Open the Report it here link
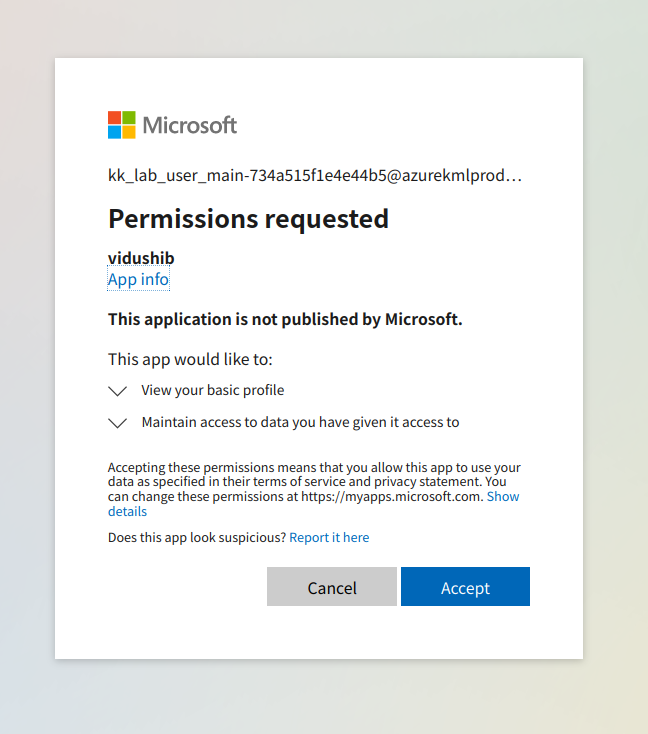The width and height of the screenshot is (648, 734). click(x=329, y=538)
